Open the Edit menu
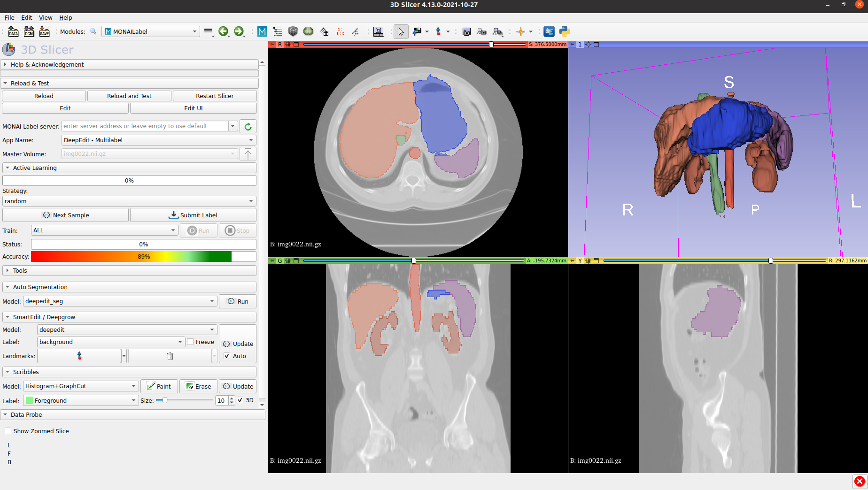 [x=27, y=17]
